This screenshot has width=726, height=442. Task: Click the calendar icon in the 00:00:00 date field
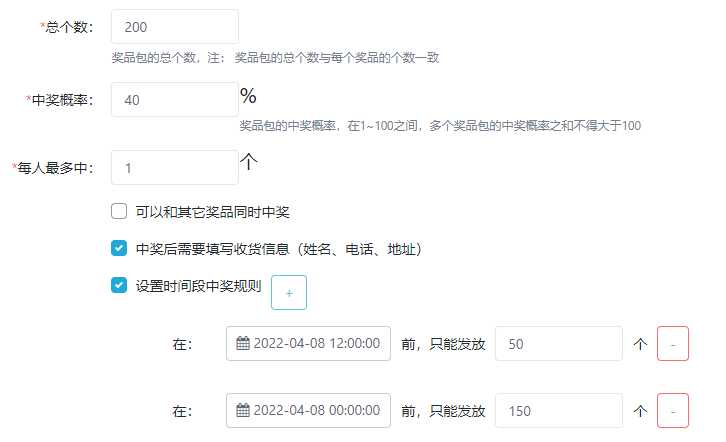243,411
